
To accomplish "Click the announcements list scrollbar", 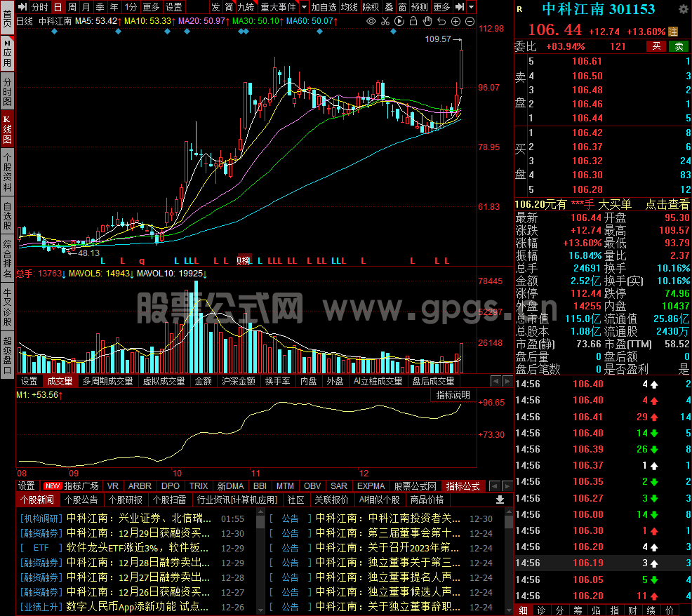I will coord(509,561).
